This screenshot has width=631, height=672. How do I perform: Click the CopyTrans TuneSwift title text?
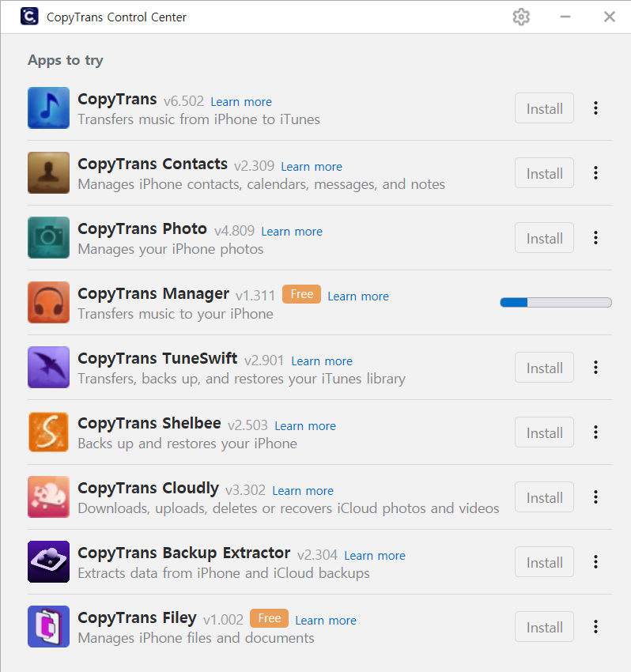(157, 359)
